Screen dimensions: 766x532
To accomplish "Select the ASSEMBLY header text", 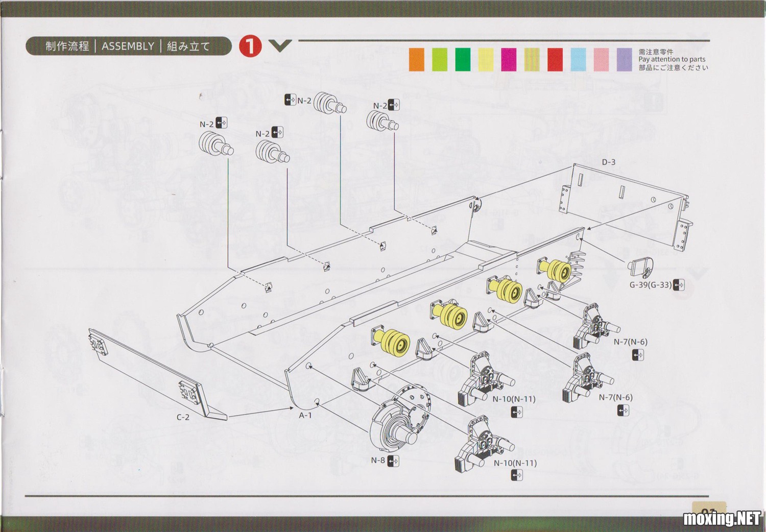I will click(128, 46).
